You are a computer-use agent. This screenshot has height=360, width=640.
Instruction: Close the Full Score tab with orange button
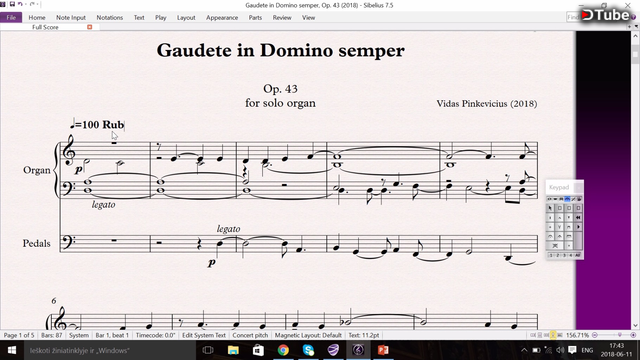tap(89, 27)
